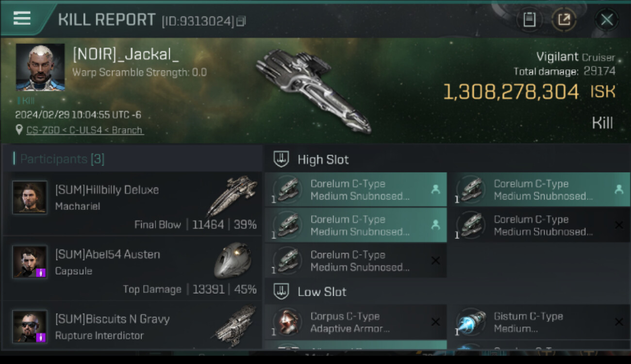Click the Capsule ship icon
Viewport: 631px width, 364px height.
coord(232,260)
